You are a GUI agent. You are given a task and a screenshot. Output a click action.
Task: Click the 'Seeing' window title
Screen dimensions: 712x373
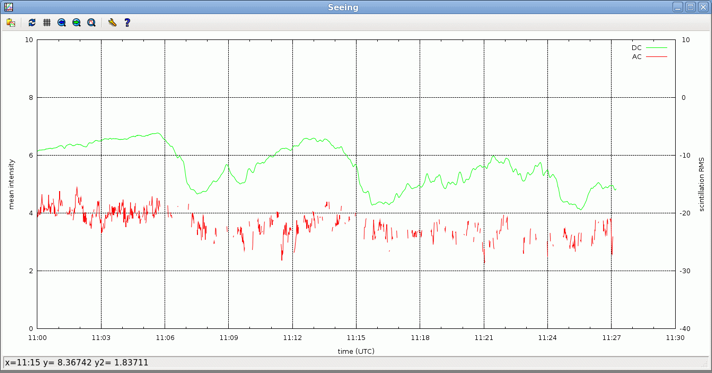coord(343,7)
